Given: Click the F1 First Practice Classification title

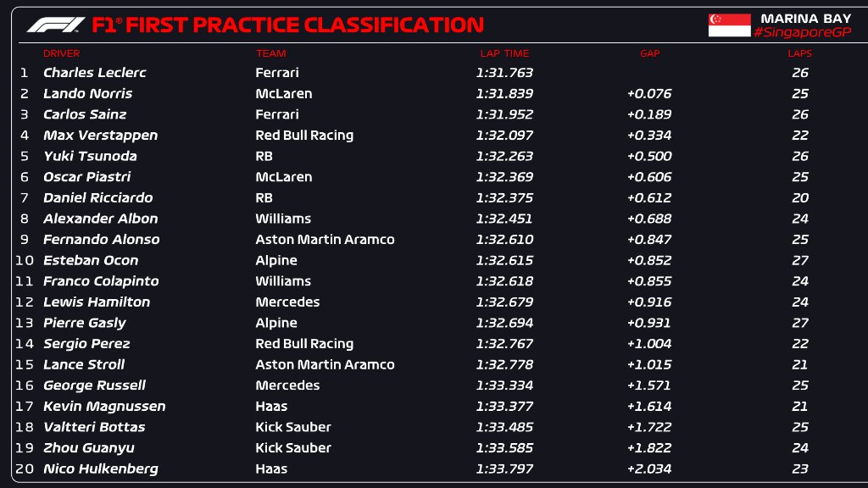Looking at the screenshot, I should [287, 25].
